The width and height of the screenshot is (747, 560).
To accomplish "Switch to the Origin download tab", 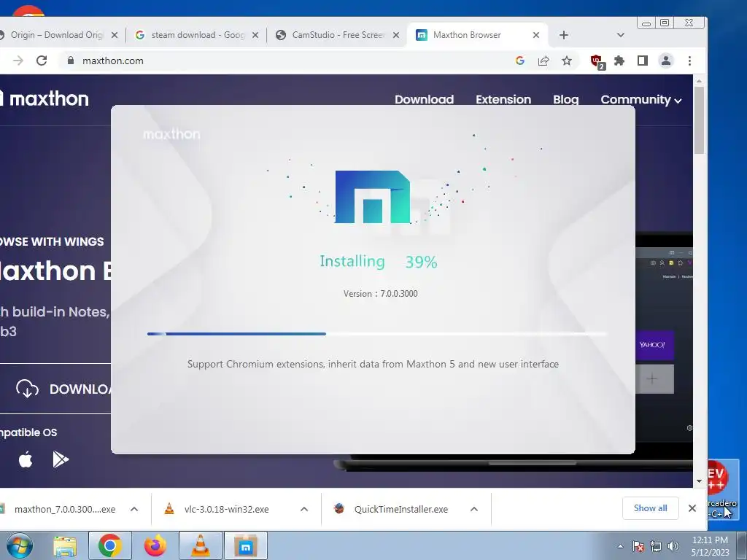I will pyautogui.click(x=55, y=35).
